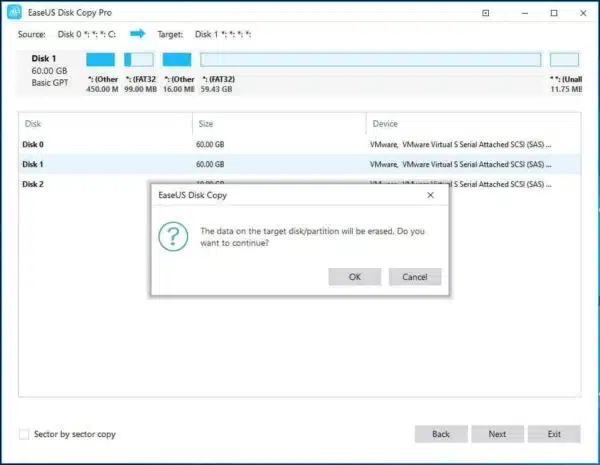
Task: Select Disk 0 row in list
Action: (300, 145)
